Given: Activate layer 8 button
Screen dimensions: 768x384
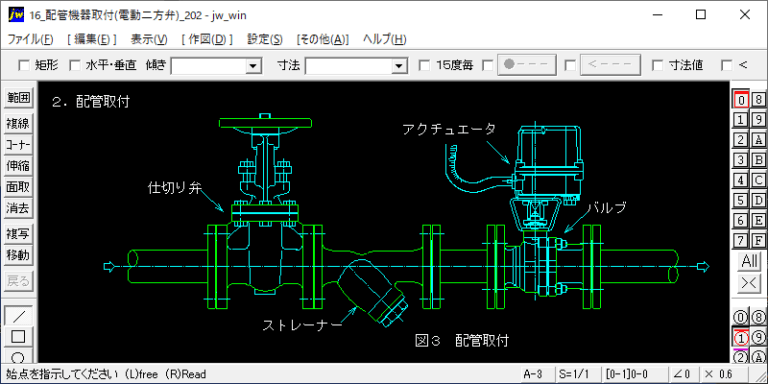Looking at the screenshot, I should (758, 99).
